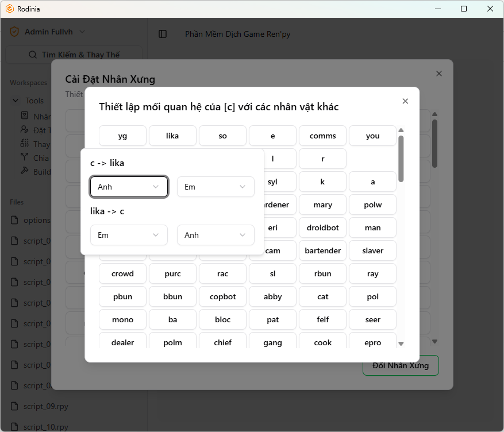Select the a character button

(372, 182)
